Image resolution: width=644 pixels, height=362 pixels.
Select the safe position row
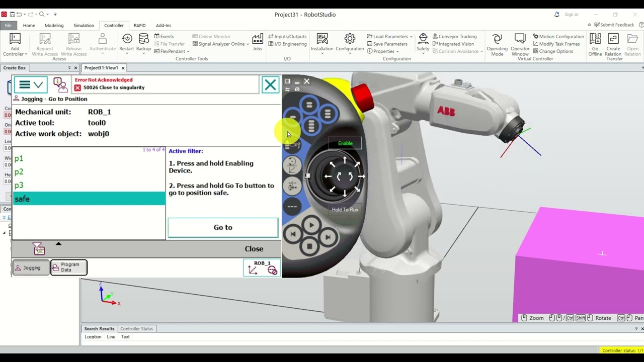click(x=89, y=199)
